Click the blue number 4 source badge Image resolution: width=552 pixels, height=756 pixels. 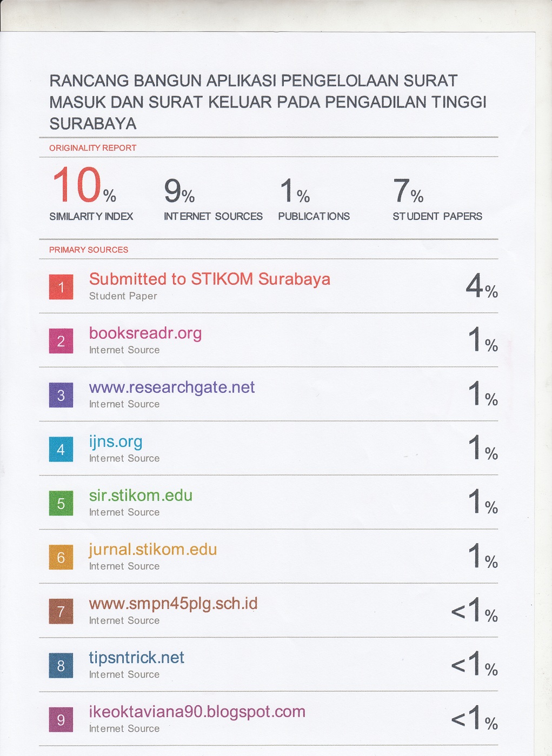point(61,450)
